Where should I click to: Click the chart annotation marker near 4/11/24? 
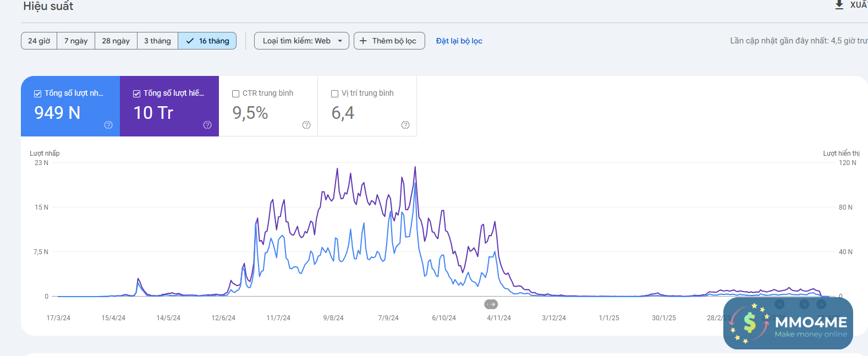pos(491,304)
